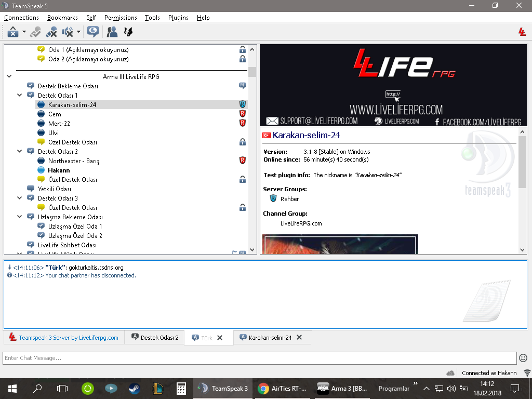Open the connect icon's dropdown arrow
Viewport: 532px width, 399px height.
coord(24,32)
